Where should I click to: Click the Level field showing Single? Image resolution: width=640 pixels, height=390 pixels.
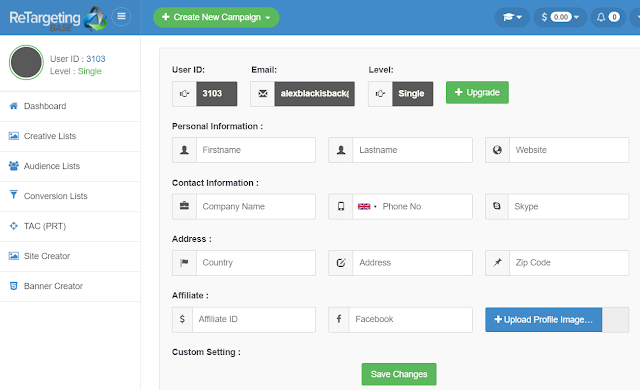pyautogui.click(x=413, y=94)
